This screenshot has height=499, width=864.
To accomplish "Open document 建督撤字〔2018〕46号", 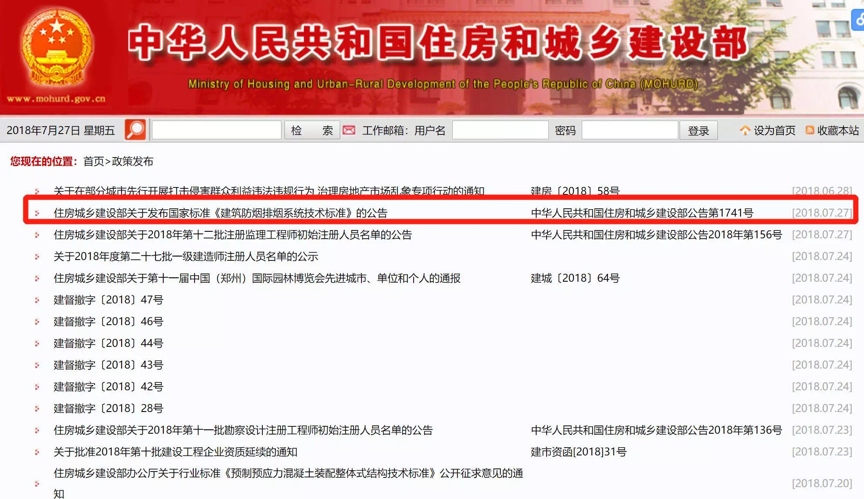I will pos(109,322).
